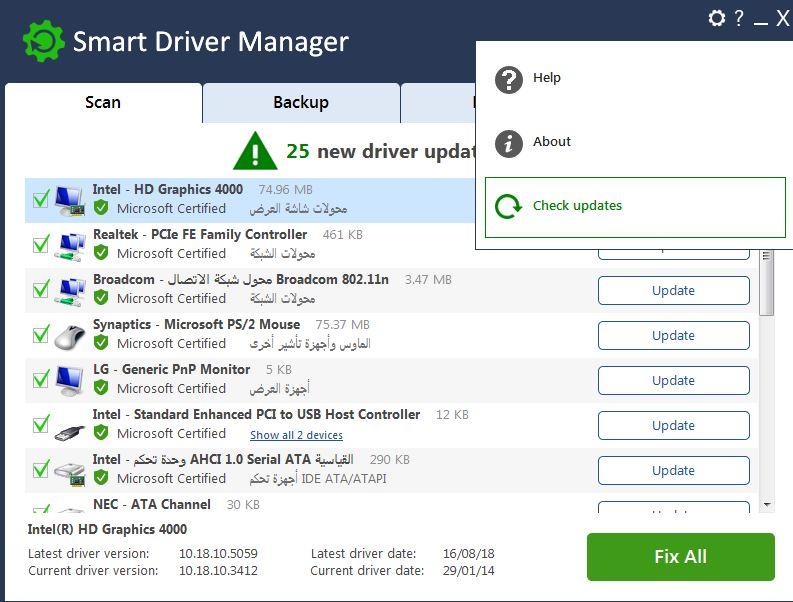Switch to the Backup tab
The width and height of the screenshot is (793, 602).
(x=301, y=103)
